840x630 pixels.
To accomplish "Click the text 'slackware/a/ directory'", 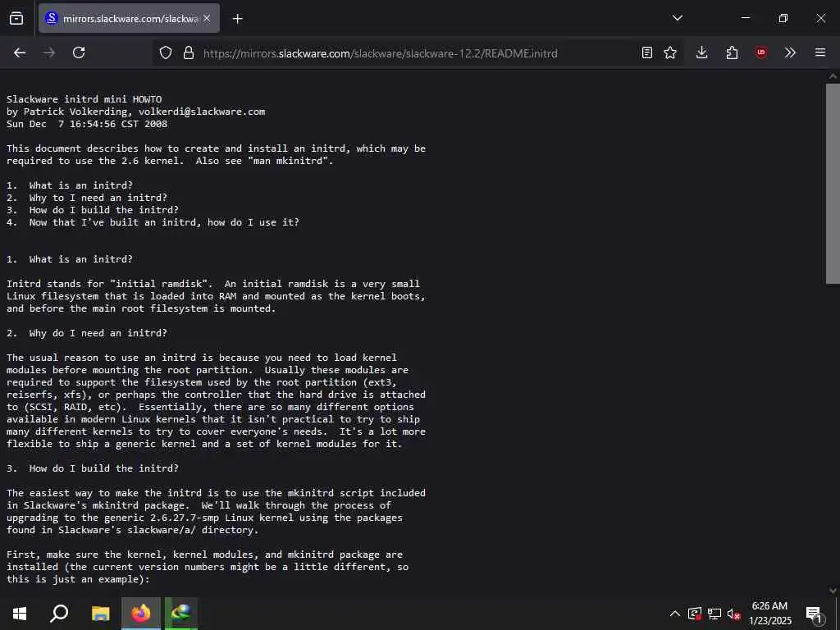I will [190, 530].
